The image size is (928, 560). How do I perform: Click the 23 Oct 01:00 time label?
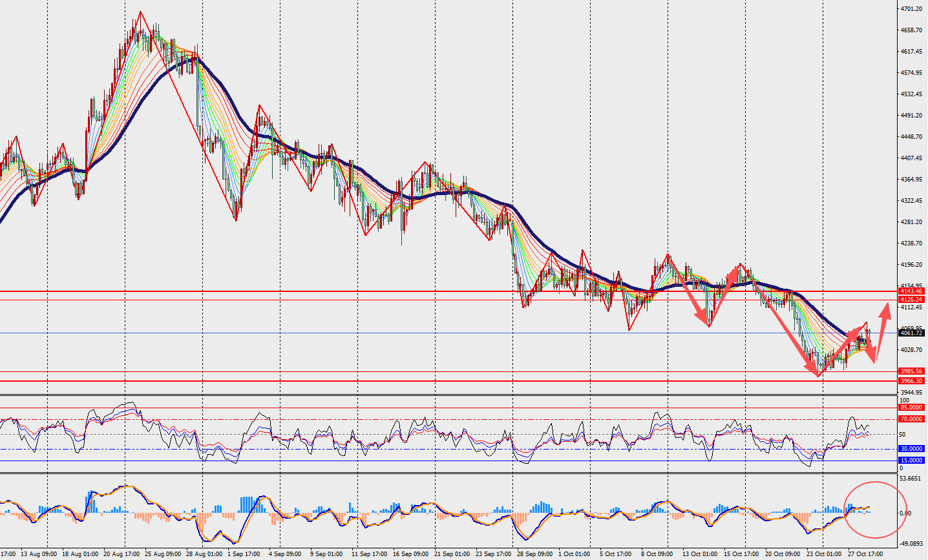(x=824, y=554)
